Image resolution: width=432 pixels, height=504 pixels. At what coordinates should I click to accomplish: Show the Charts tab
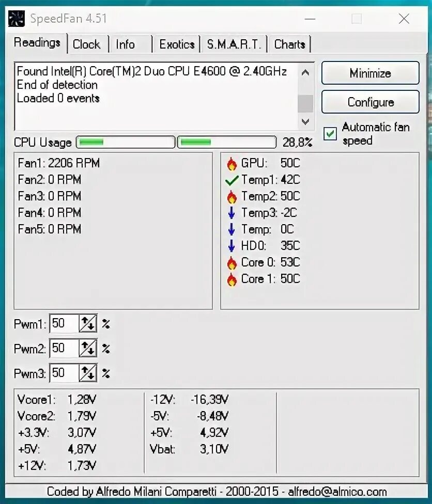pyautogui.click(x=289, y=44)
